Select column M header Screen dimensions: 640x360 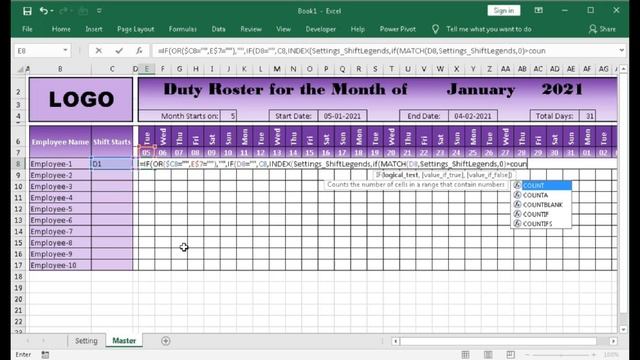277,69
